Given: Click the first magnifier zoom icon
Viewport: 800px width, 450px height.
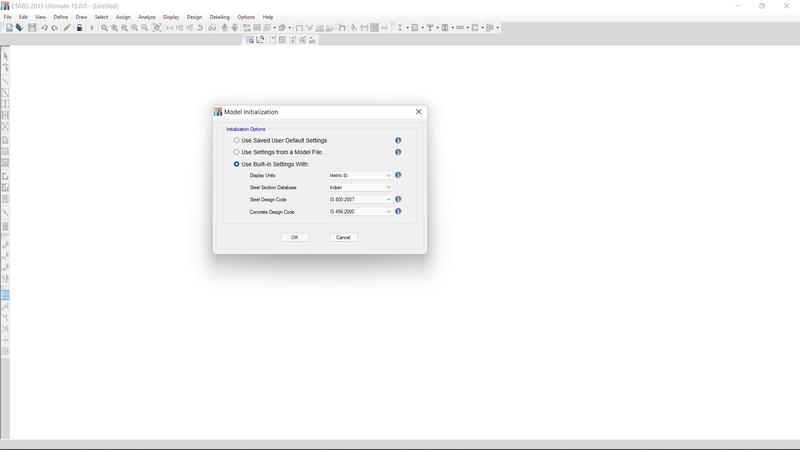Looking at the screenshot, I should click(x=104, y=28).
